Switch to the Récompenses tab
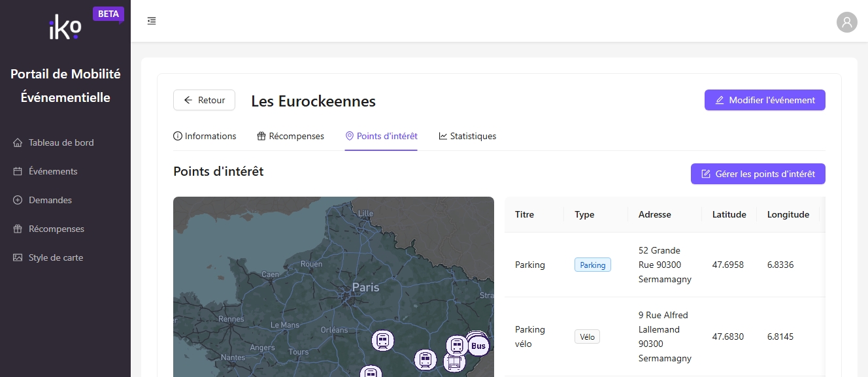The image size is (868, 377). pos(290,136)
